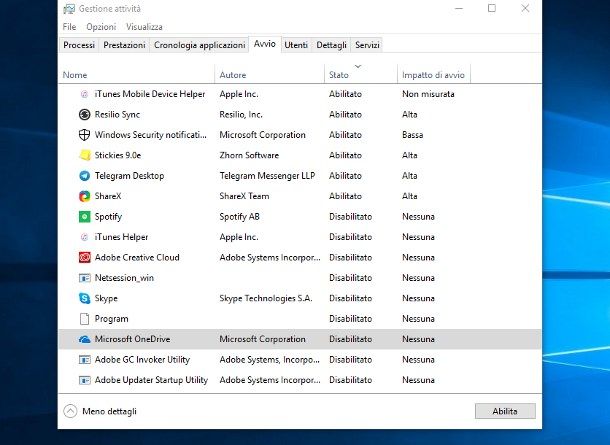
Task: Click the Bassa impact value
Action: tap(412, 135)
